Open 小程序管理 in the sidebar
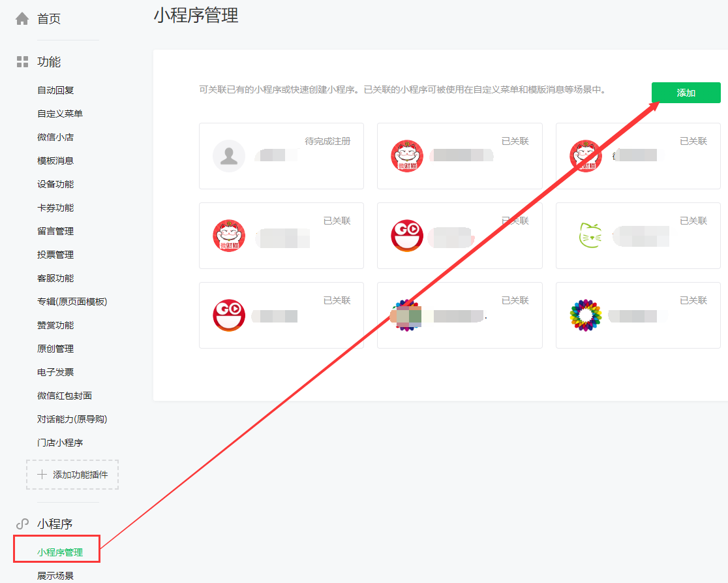 60,552
